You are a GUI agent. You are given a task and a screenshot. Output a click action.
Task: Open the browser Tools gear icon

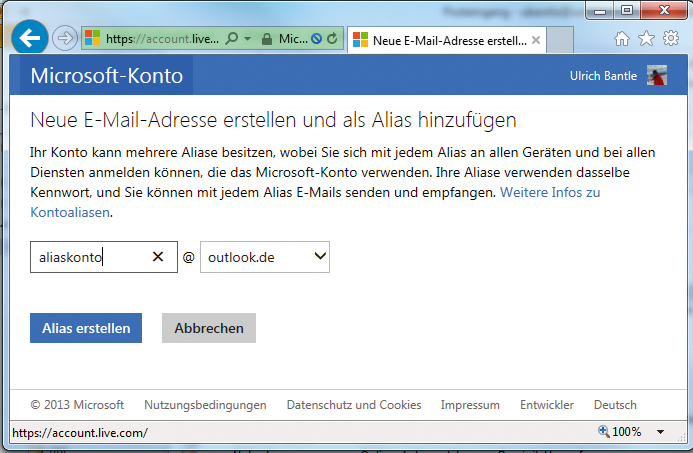click(671, 38)
